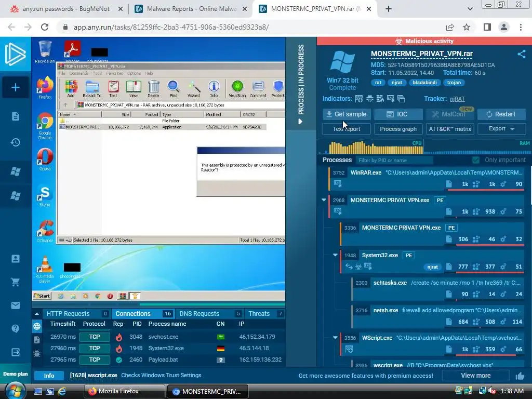Open the Process graph button

(x=398, y=129)
